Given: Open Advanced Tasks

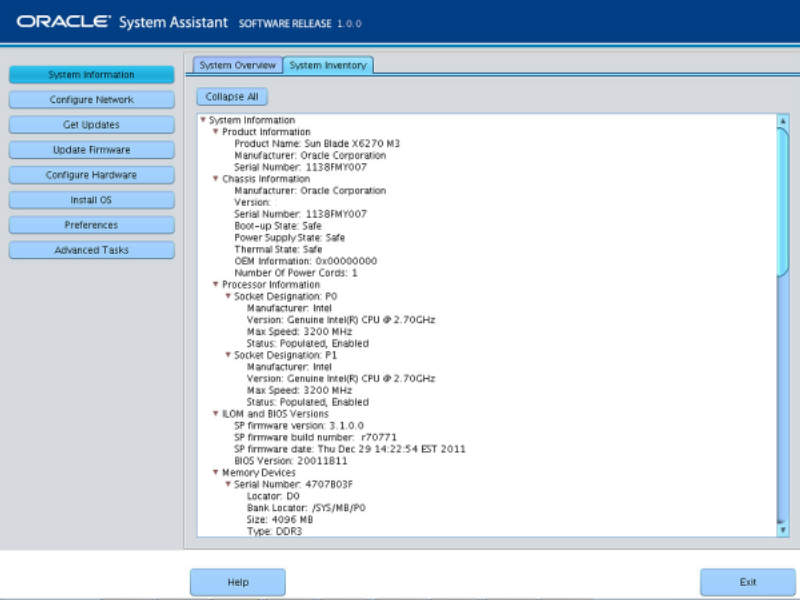Looking at the screenshot, I should pos(91,249).
